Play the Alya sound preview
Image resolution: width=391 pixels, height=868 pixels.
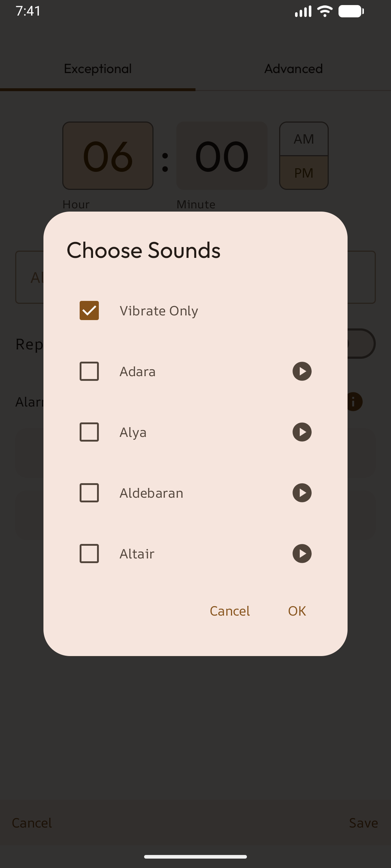(302, 432)
